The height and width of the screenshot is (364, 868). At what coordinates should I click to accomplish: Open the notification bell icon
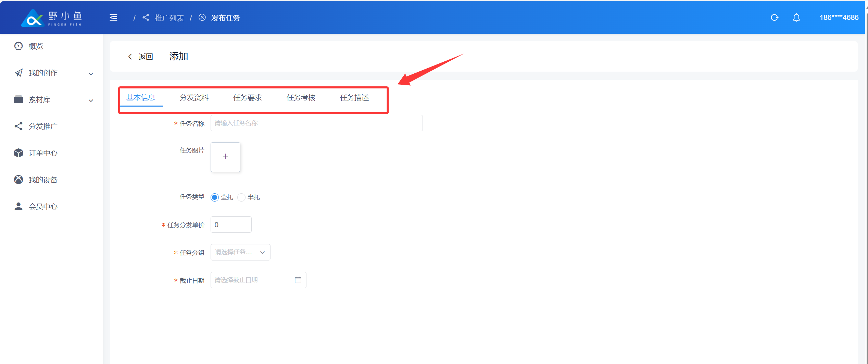(796, 17)
